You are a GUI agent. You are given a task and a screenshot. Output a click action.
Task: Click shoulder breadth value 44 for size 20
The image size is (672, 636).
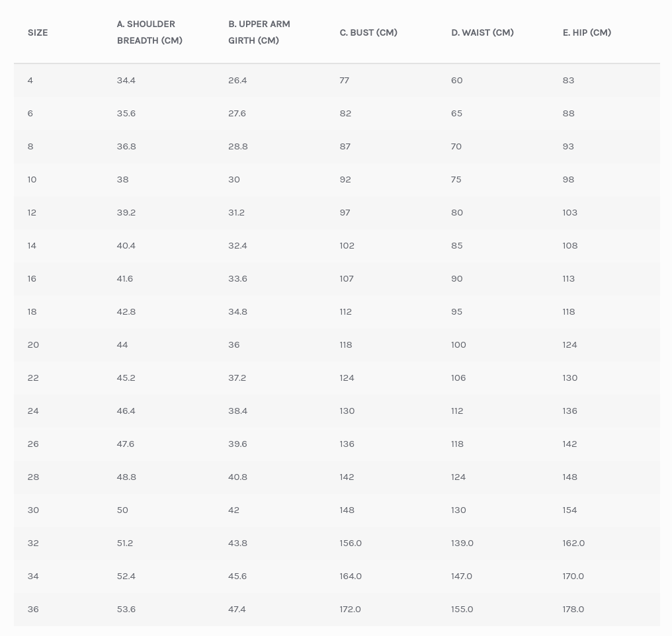click(122, 344)
